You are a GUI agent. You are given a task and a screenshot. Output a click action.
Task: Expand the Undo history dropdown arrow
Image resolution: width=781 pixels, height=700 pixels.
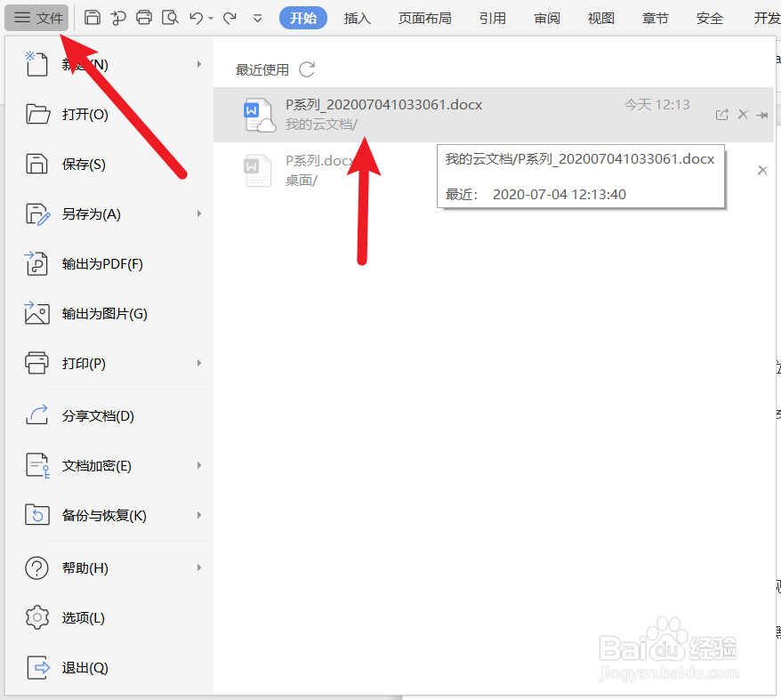210,17
